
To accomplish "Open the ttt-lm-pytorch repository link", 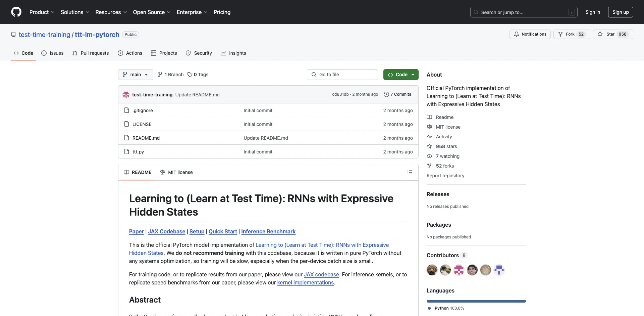I will pyautogui.click(x=97, y=35).
